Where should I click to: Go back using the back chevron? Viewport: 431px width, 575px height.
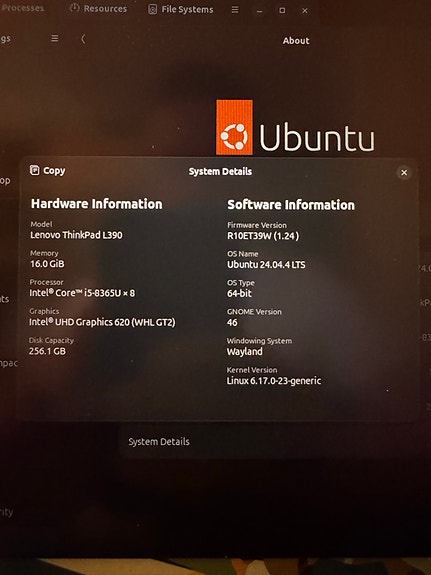click(x=83, y=39)
